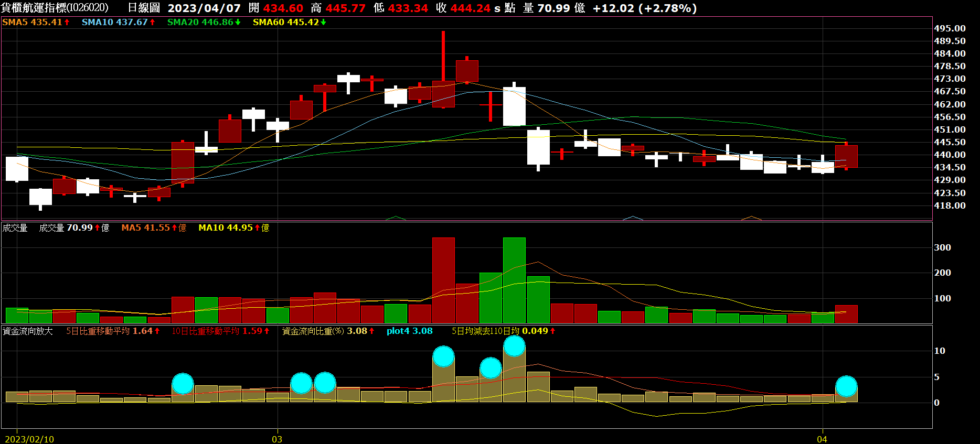980x444 pixels.
Task: Select the 5日比重移動平均 1.64 legend
Action: coord(113,331)
